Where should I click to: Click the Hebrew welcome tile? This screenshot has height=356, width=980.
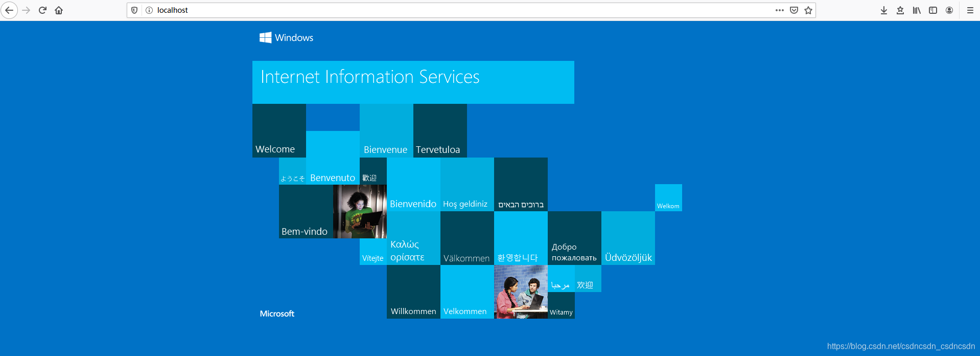click(x=521, y=184)
